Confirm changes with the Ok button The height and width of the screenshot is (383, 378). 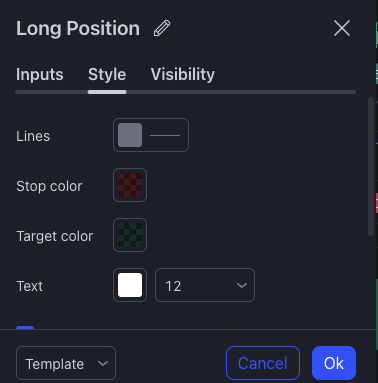pyautogui.click(x=334, y=363)
